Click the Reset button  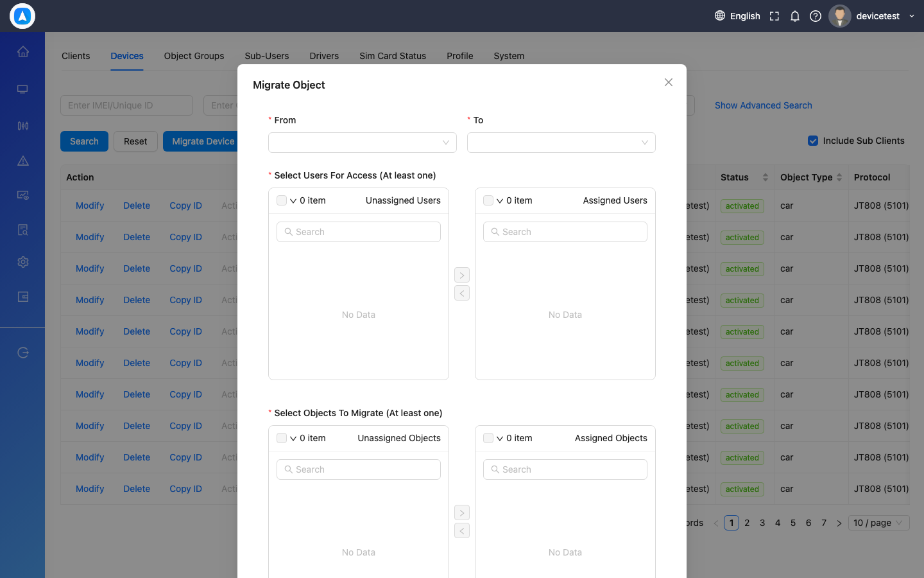[135, 141]
